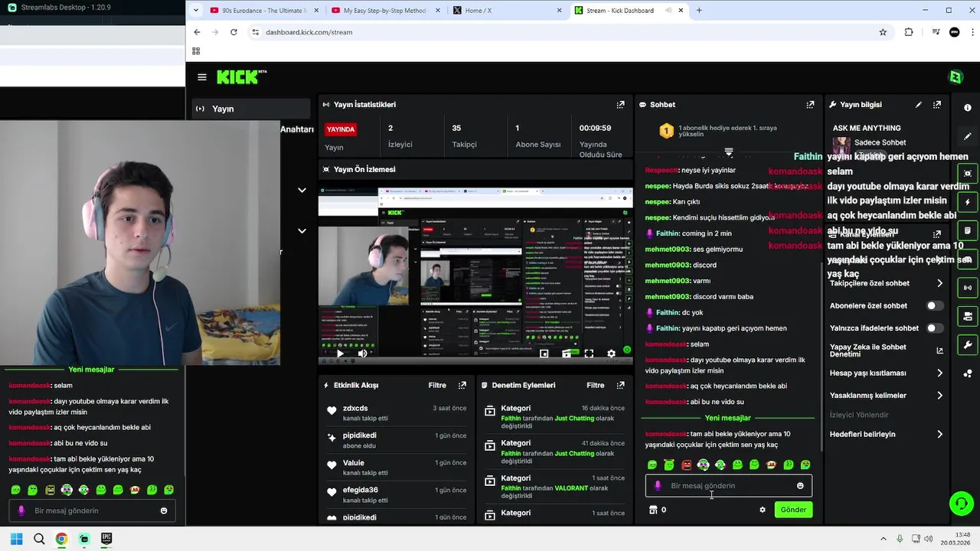Screen dimensions: 980x551
Task: Enter fullscreen on the stream preview
Action: (589, 354)
